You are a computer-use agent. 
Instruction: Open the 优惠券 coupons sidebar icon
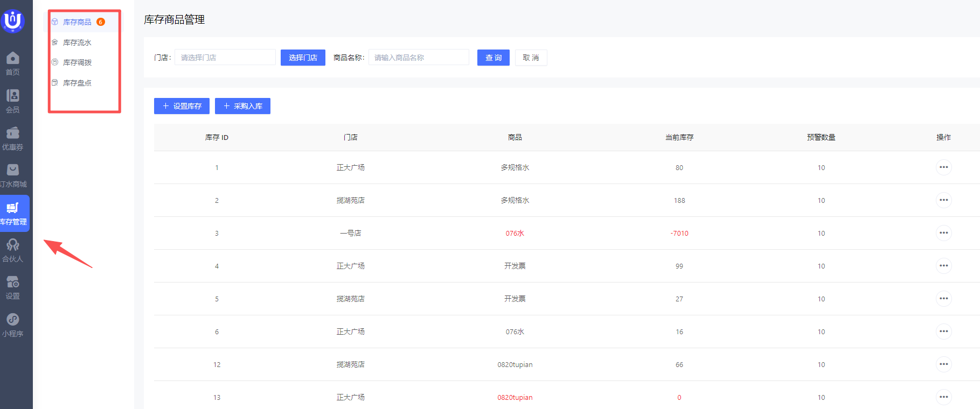point(13,138)
